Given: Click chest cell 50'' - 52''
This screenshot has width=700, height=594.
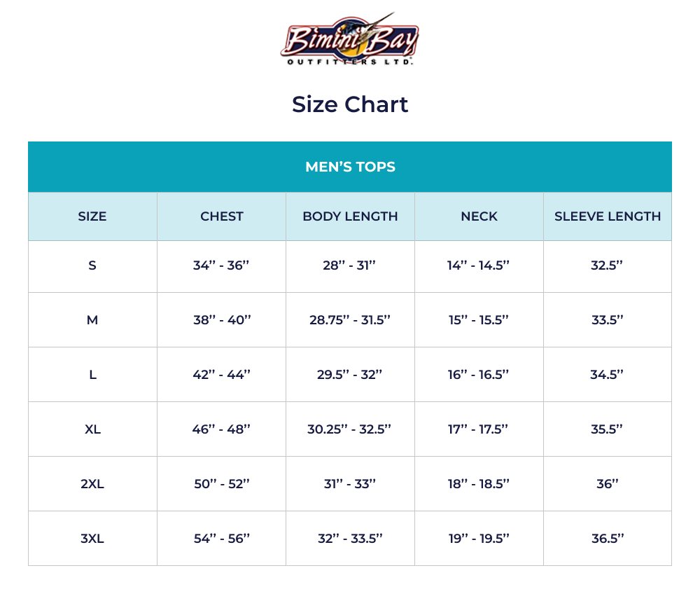Looking at the screenshot, I should click(x=222, y=483).
